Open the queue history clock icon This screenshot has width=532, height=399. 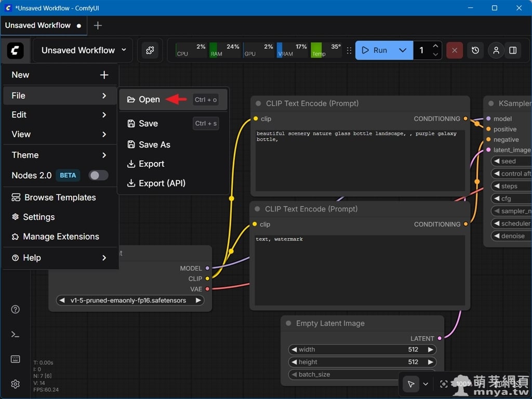click(x=475, y=50)
